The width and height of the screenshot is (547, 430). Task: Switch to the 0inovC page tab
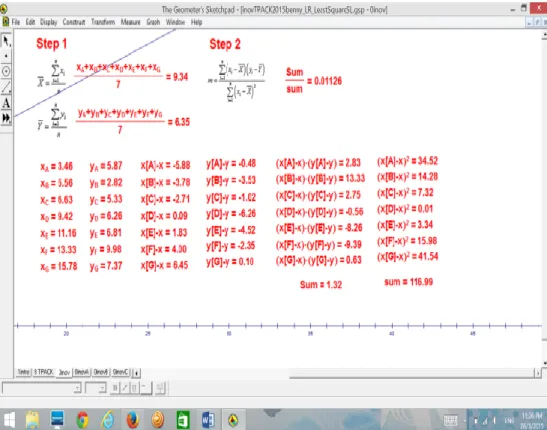[x=121, y=372]
